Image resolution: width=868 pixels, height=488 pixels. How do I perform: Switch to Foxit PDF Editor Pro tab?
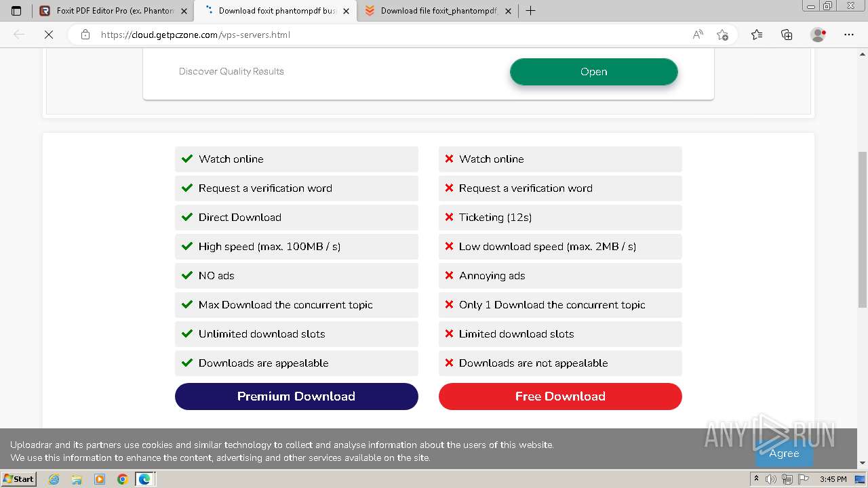[113, 11]
